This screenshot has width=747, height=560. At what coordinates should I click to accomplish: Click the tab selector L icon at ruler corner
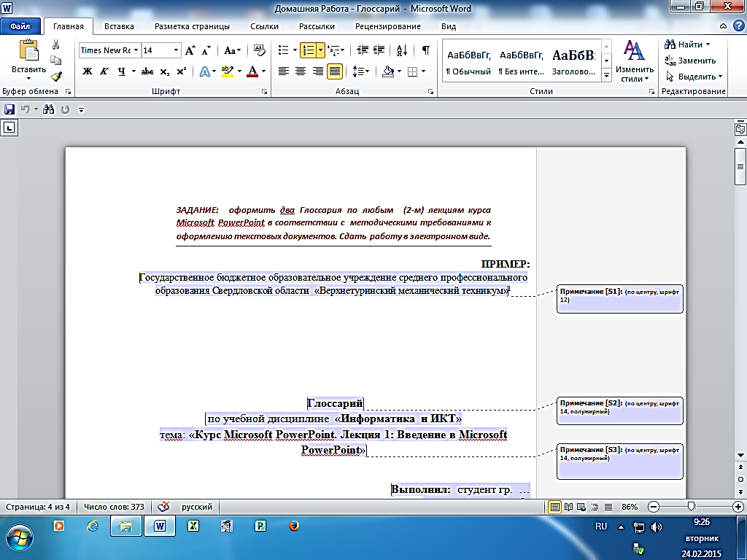click(9, 128)
